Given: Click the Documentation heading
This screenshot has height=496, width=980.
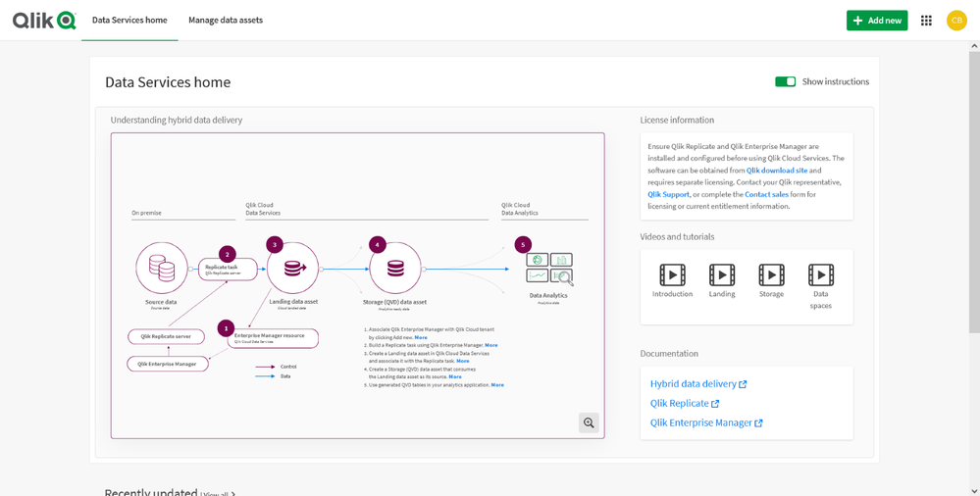Looking at the screenshot, I should 669,354.
